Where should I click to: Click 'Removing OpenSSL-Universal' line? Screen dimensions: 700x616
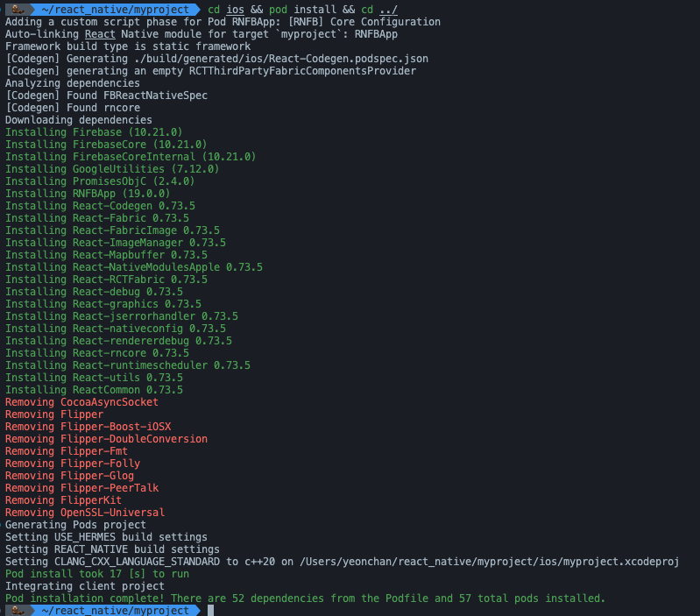point(85,513)
